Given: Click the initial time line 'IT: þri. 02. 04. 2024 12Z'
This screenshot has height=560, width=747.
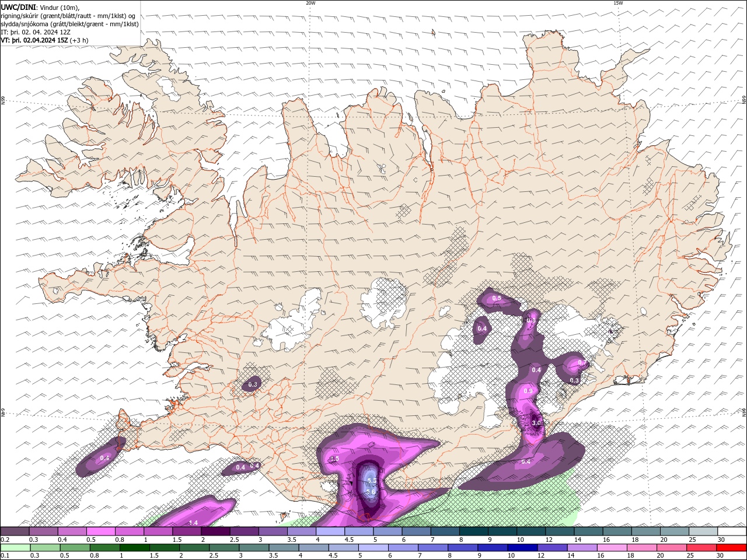Looking at the screenshot, I should coord(36,32).
